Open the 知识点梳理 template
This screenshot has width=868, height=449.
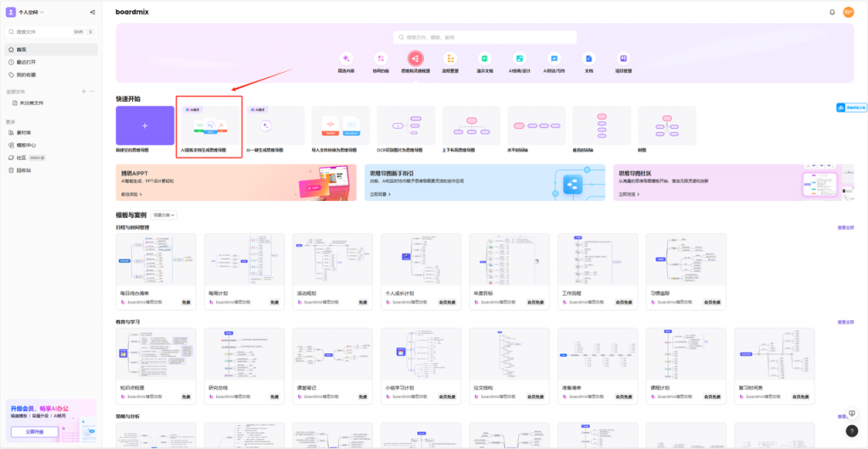click(156, 366)
